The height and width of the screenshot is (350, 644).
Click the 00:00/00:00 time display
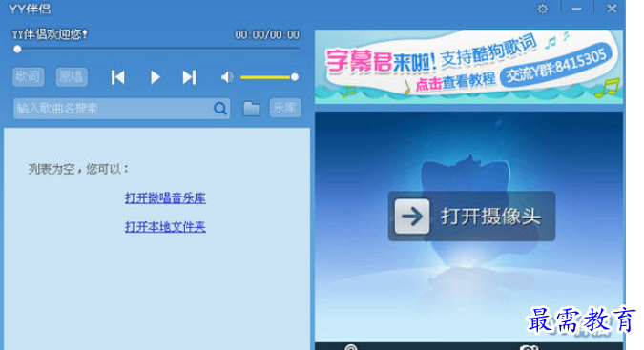[267, 35]
